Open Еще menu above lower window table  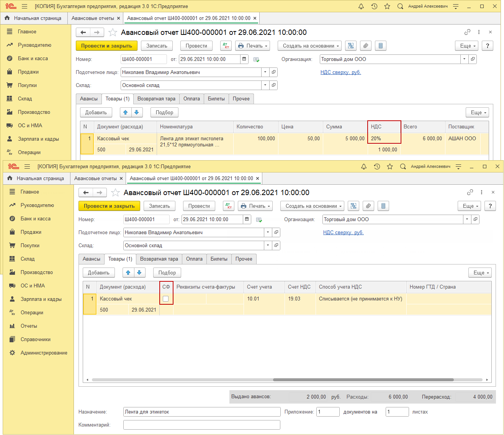click(x=480, y=272)
